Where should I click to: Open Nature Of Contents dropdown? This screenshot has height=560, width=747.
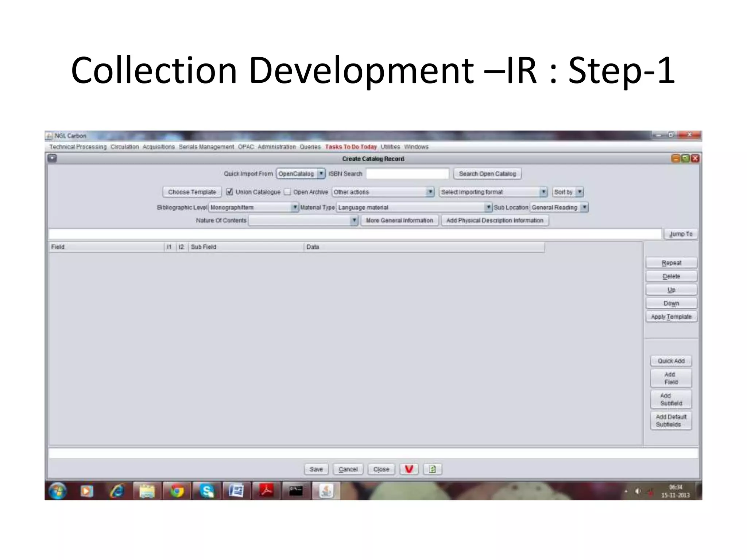303,220
